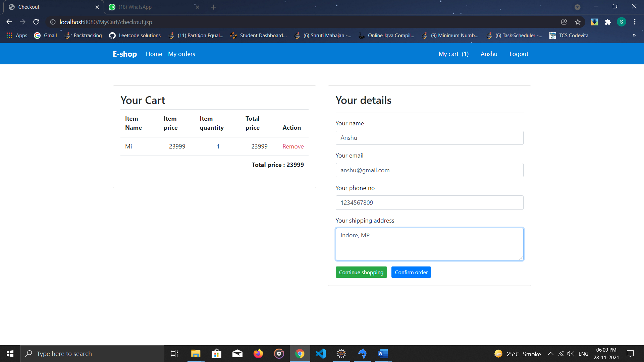Open My cart (1) link
644x362 pixels.
pyautogui.click(x=453, y=54)
